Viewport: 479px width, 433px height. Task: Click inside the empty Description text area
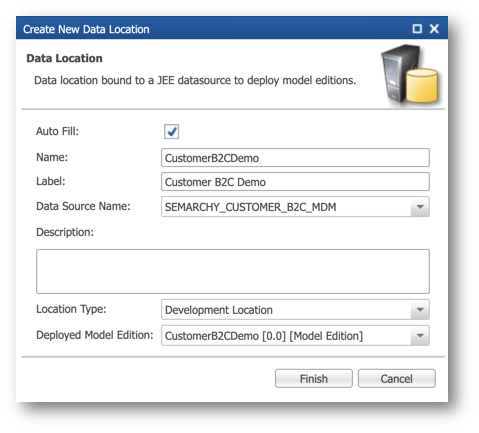233,271
